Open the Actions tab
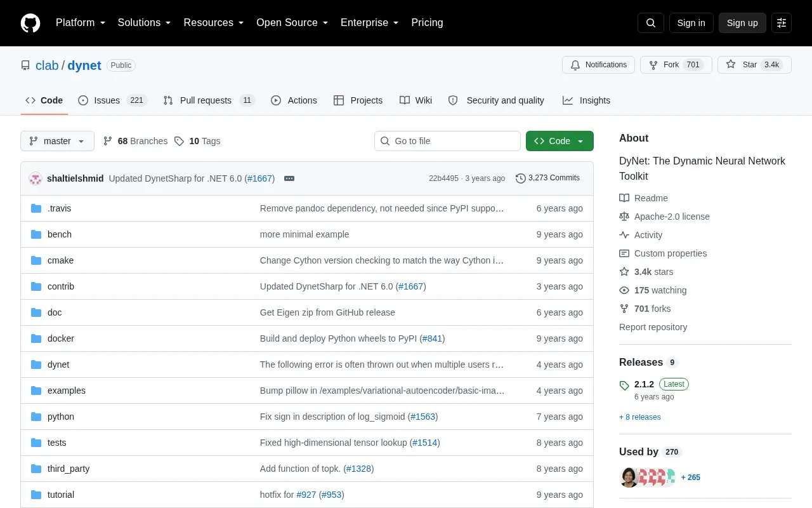The image size is (812, 508). 294,100
